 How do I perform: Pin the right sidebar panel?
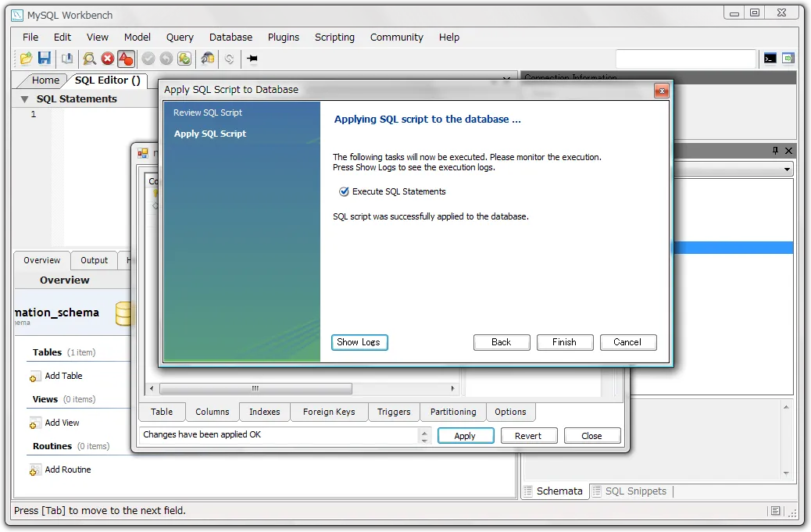[x=776, y=151]
